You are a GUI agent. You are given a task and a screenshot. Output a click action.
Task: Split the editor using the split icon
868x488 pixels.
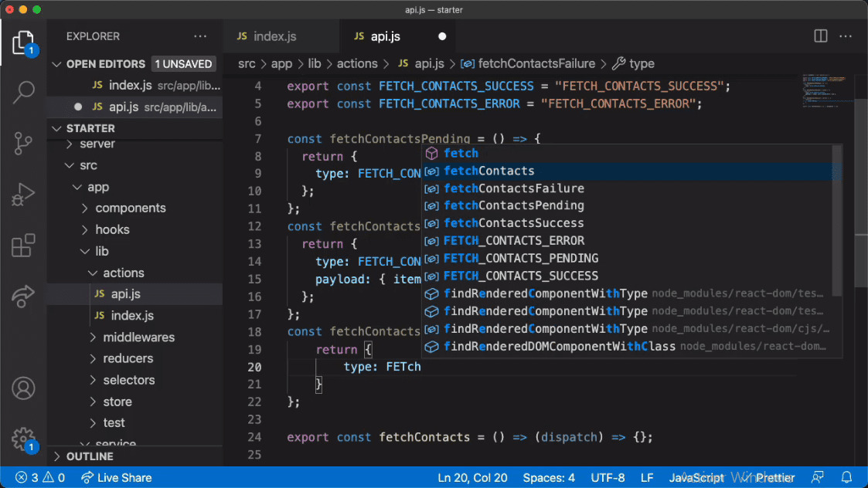(x=819, y=36)
